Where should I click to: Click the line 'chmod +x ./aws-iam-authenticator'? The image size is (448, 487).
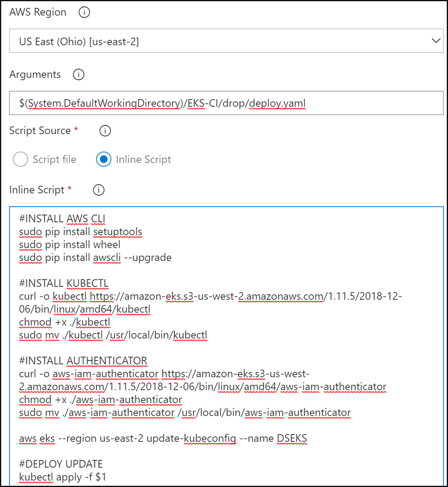(100, 400)
